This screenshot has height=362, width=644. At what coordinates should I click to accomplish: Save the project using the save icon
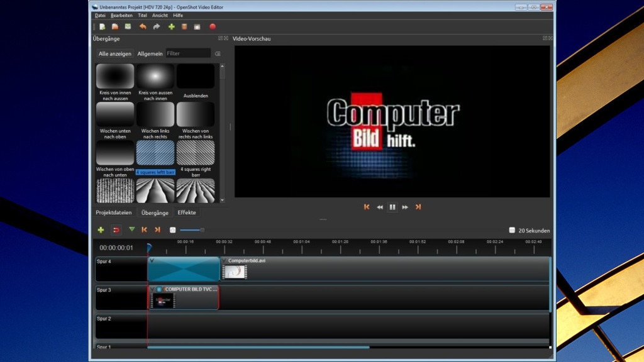(128, 26)
